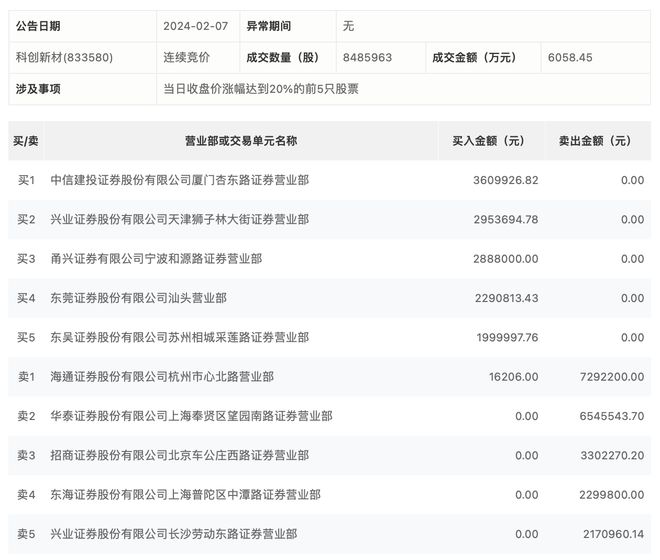Select the 连续竞价 cell

(x=186, y=57)
